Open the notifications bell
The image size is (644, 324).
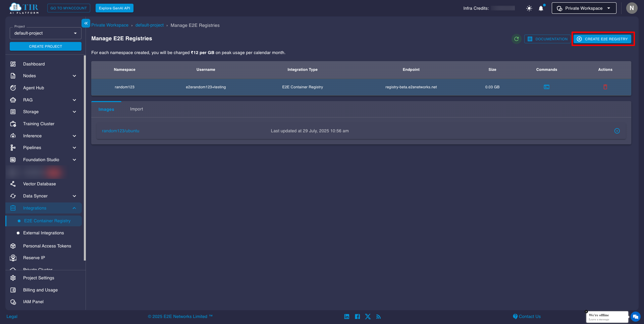click(x=541, y=8)
